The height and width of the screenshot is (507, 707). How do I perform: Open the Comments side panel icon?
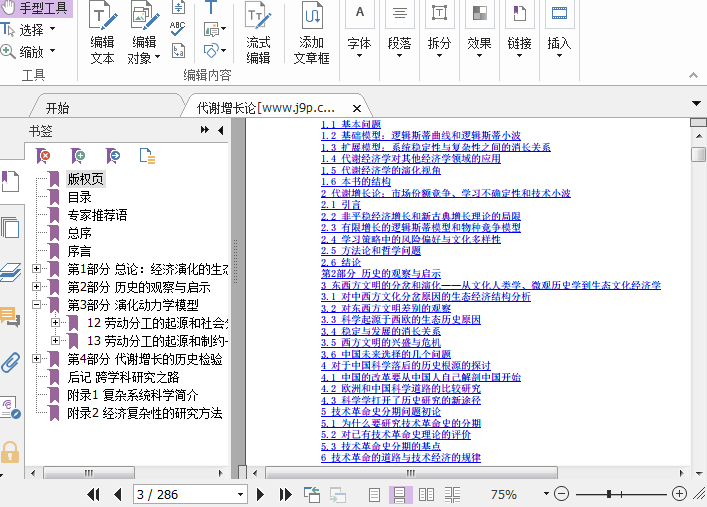[x=11, y=317]
